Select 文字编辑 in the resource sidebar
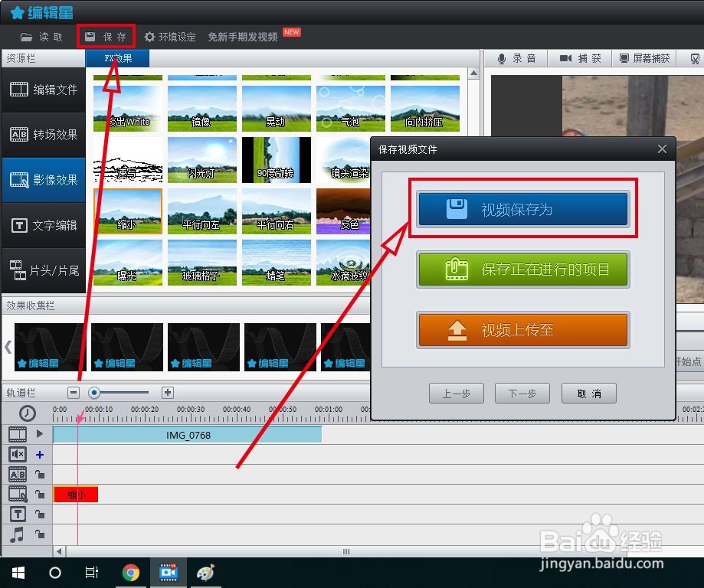The width and height of the screenshot is (704, 588). coord(44,225)
